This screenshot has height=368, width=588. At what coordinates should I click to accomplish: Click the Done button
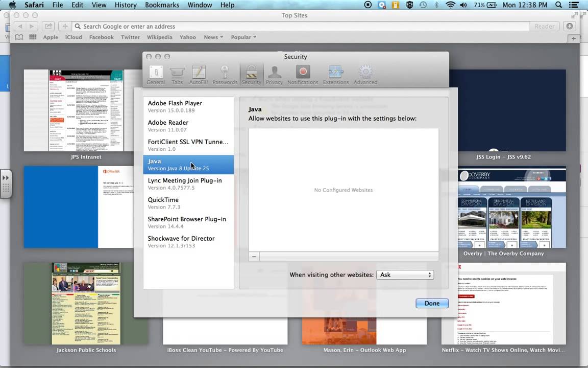pos(432,304)
